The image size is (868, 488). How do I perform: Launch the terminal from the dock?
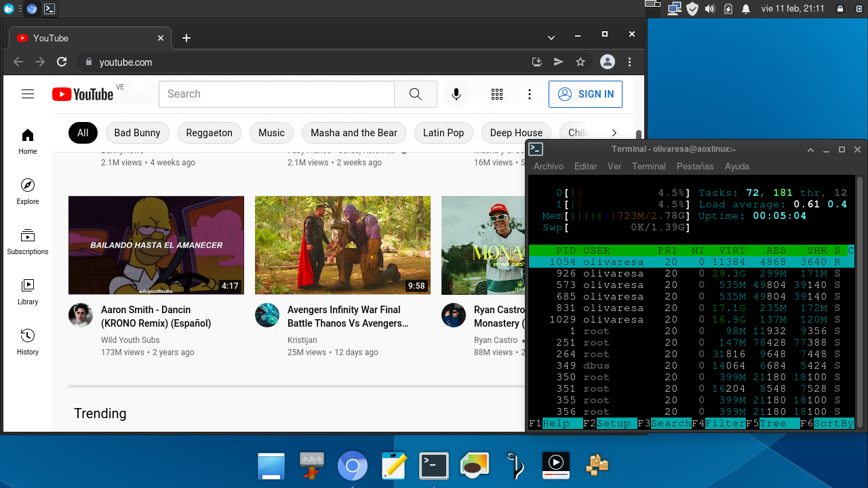point(433,466)
